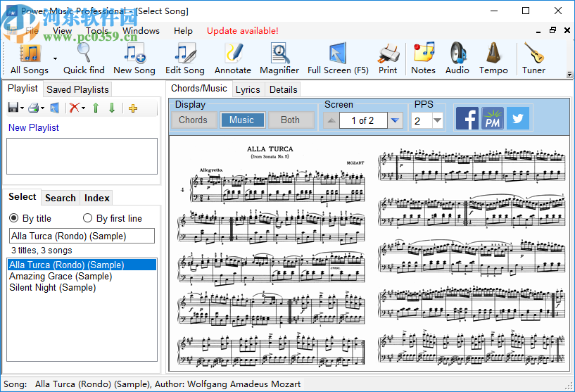Open the Magnifier tool
575x392 pixels.
pos(279,58)
